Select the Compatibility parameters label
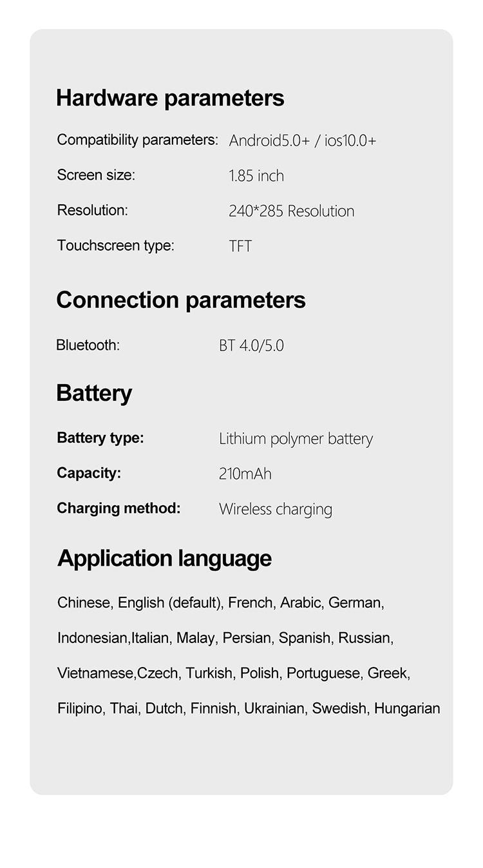 coord(137,140)
